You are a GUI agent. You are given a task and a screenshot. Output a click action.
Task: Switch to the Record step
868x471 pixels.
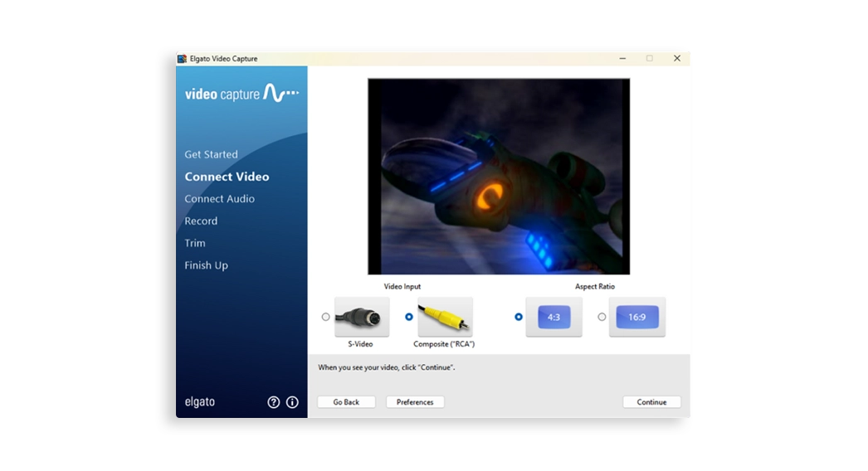[201, 221]
